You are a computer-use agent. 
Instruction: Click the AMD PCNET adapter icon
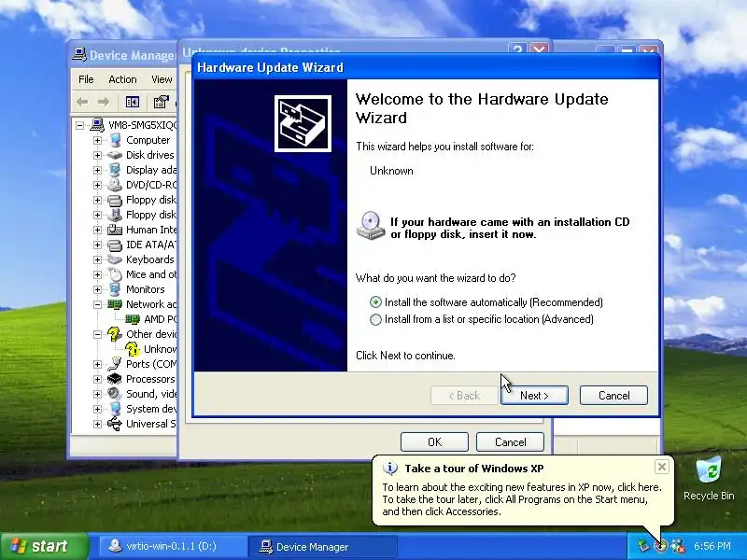(133, 319)
